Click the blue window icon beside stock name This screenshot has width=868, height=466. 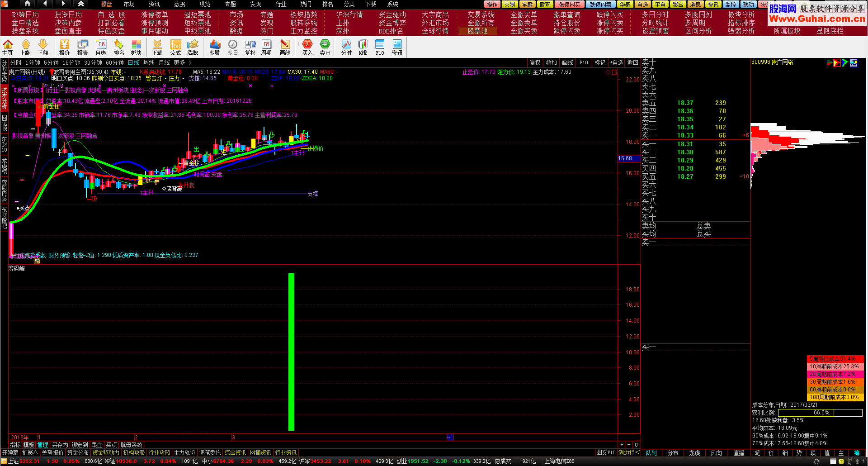point(854,63)
